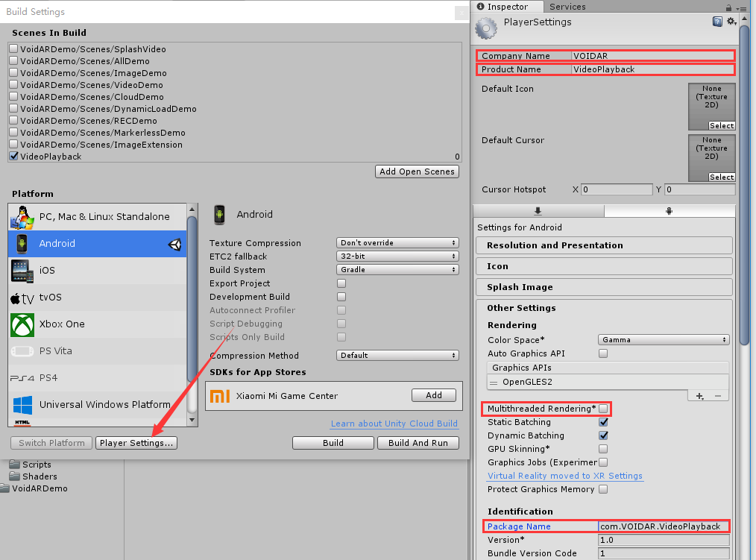Uncheck the Dynamic Batching checkbox
Image resolution: width=756 pixels, height=560 pixels.
pos(603,435)
